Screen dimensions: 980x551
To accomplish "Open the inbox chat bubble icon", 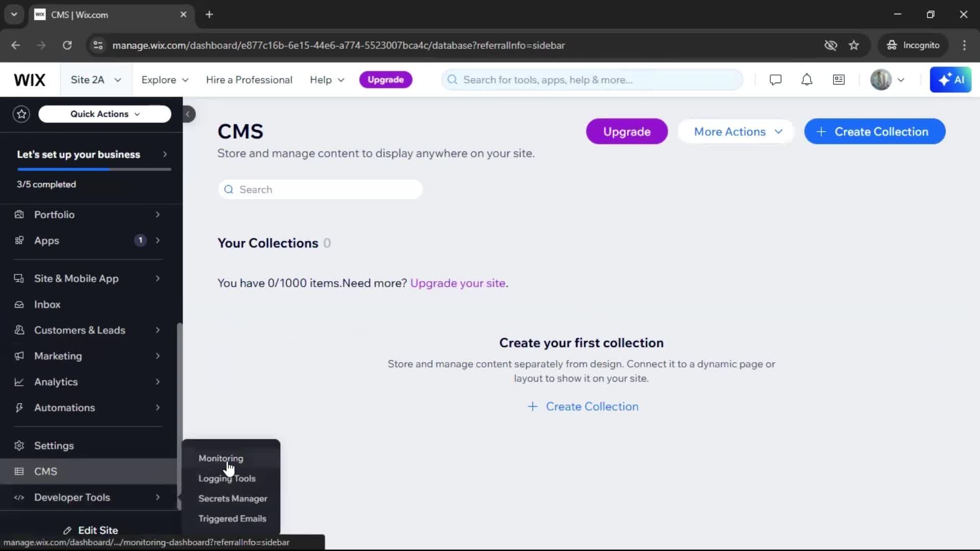I will (x=775, y=80).
